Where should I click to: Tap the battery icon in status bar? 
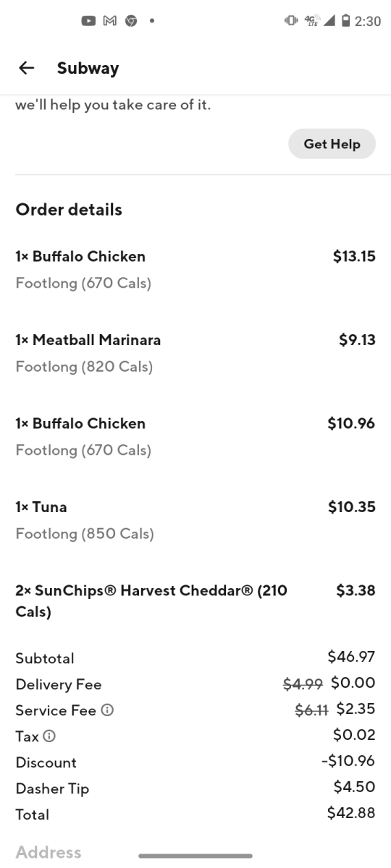pos(345,21)
